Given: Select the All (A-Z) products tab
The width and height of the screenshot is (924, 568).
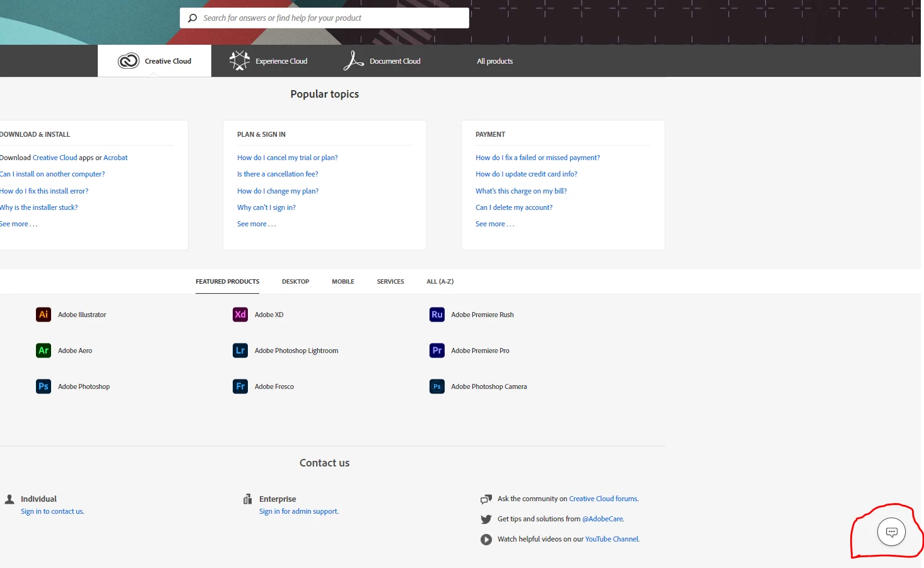Looking at the screenshot, I should point(440,282).
